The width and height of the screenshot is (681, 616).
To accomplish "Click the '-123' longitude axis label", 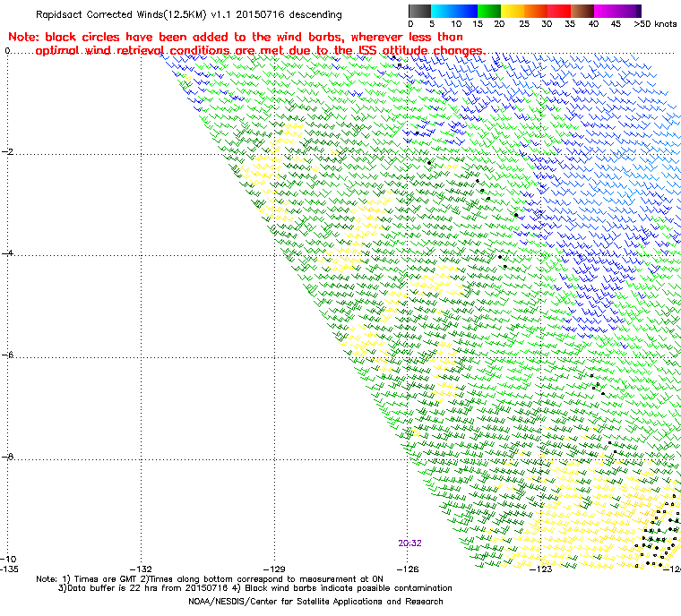I will coord(540,569).
